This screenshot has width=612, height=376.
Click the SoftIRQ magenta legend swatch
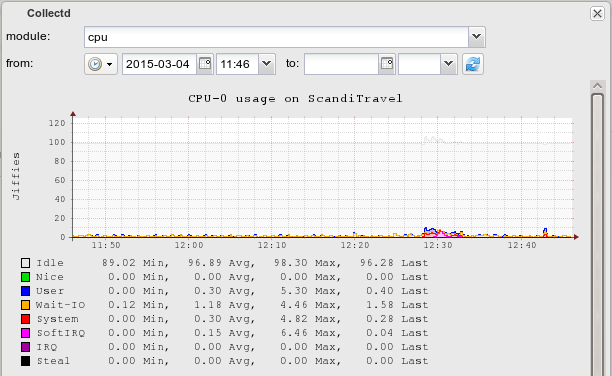[25, 333]
